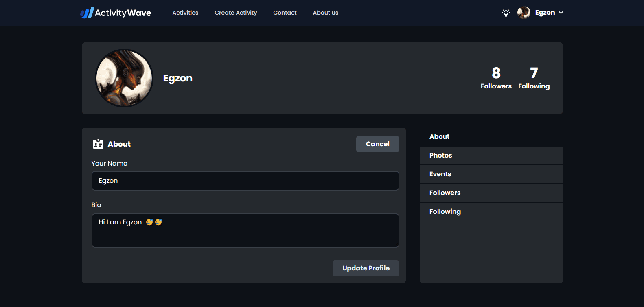Click the About heading in the form card
This screenshot has width=644, height=307.
119,144
